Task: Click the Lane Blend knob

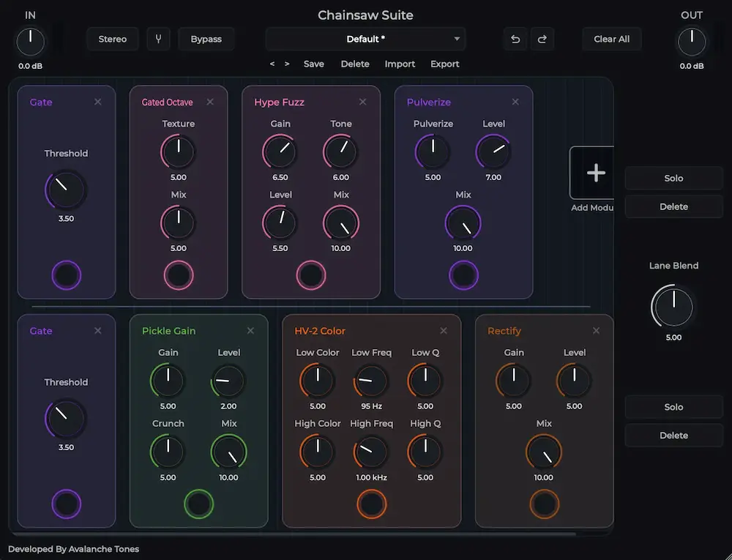Action: (x=673, y=307)
